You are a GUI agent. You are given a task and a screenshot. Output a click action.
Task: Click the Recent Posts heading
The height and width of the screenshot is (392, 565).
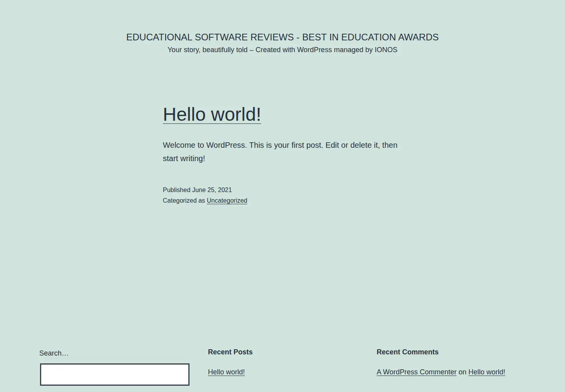pyautogui.click(x=230, y=352)
